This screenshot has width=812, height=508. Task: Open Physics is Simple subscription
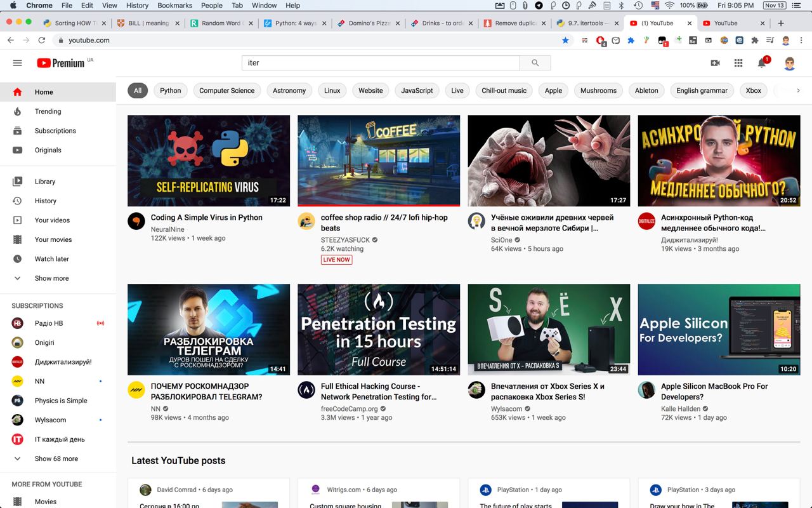pos(58,401)
